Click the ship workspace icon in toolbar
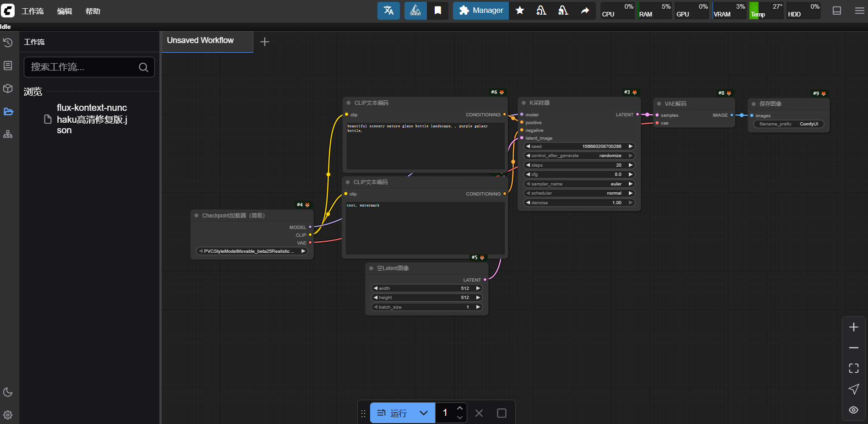This screenshot has height=424, width=868. 415,11
